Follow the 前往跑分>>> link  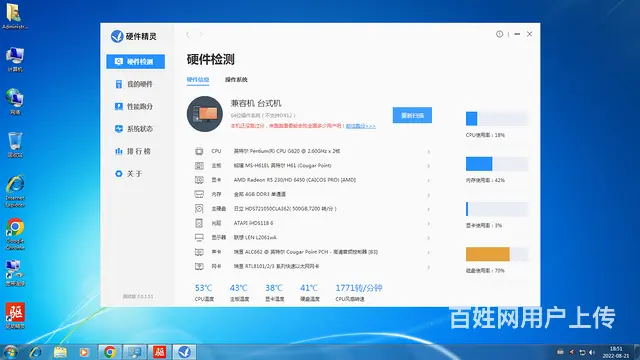coord(361,126)
